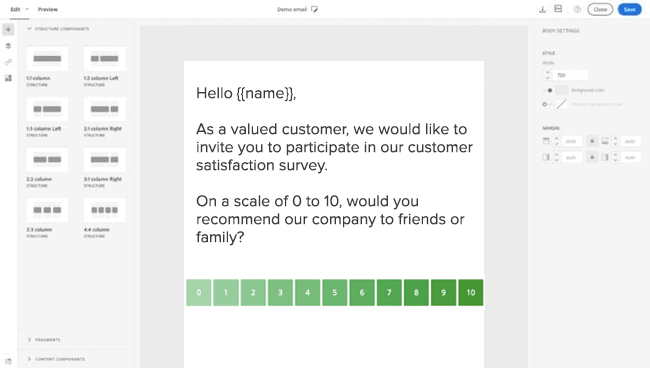
Task: Click the layout view icon beside download
Action: [558, 9]
